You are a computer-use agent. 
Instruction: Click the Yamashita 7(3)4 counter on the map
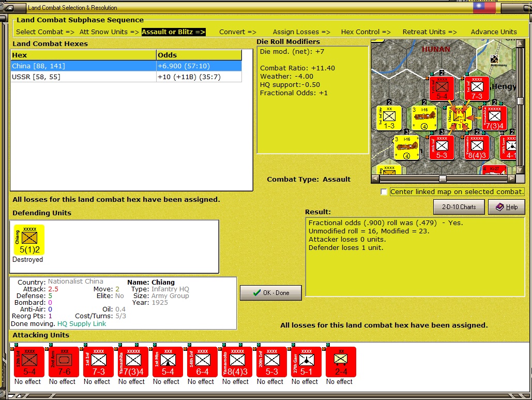[494, 118]
